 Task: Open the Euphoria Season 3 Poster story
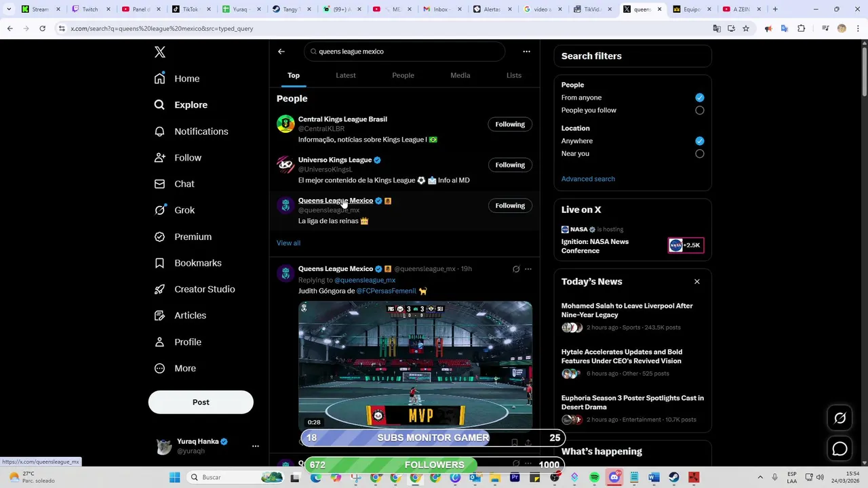632,409
